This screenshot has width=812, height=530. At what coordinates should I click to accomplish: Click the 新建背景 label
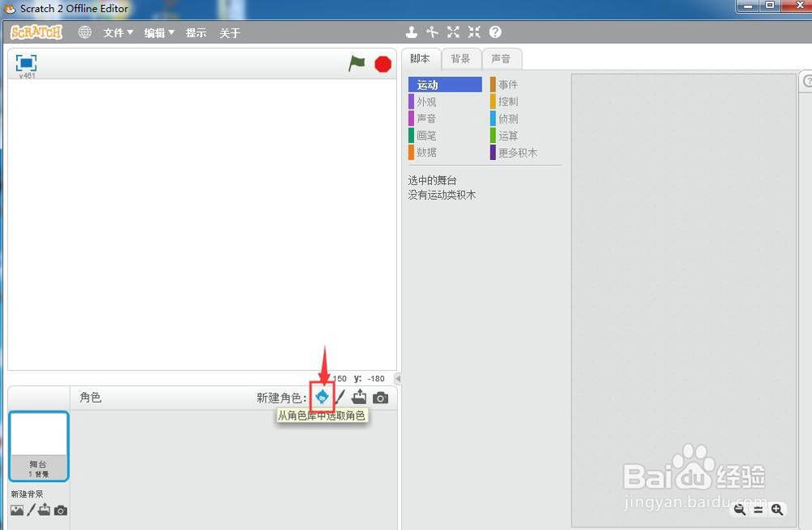(x=28, y=493)
